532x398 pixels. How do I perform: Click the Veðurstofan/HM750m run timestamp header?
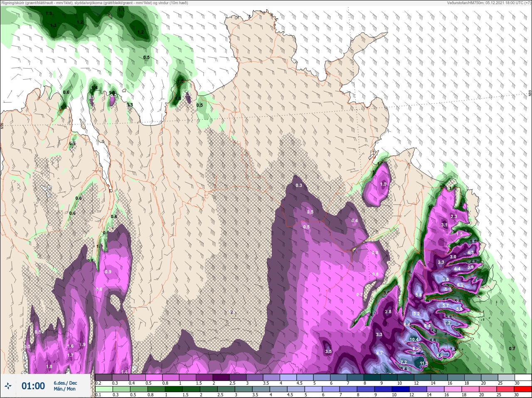pos(488,2)
